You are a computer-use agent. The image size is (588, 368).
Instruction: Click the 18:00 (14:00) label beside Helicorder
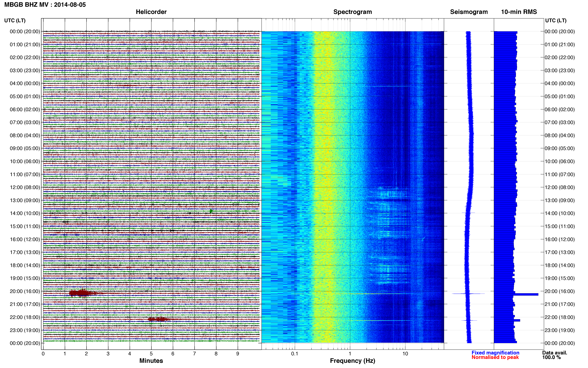(x=25, y=265)
